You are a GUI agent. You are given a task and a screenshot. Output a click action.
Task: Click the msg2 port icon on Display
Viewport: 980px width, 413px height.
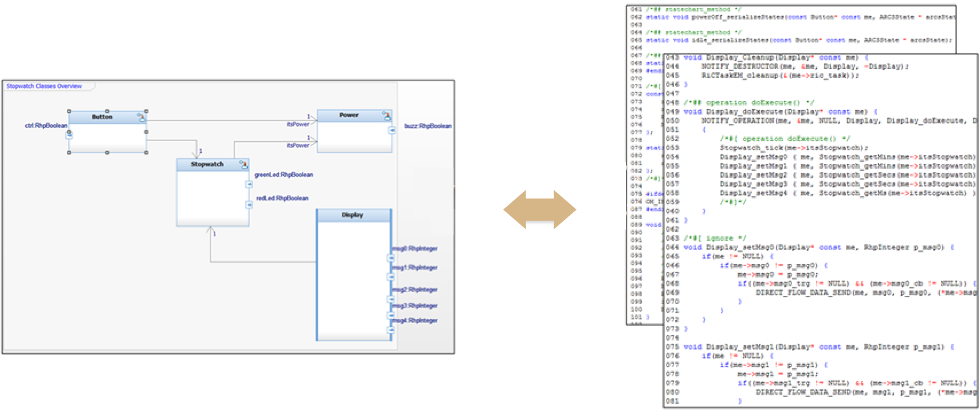click(391, 299)
